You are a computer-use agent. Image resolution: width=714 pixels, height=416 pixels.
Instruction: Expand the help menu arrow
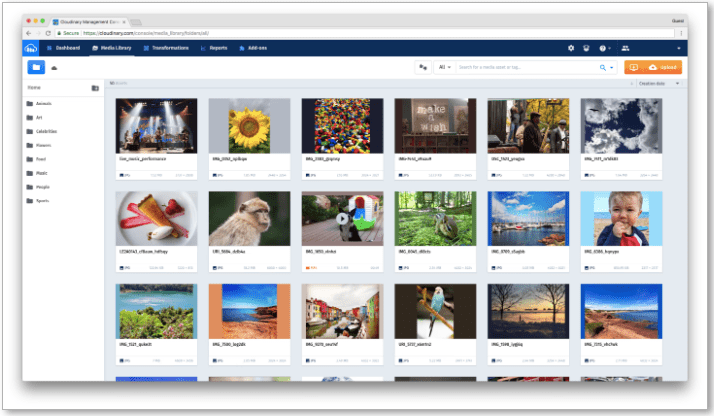[x=609, y=48]
